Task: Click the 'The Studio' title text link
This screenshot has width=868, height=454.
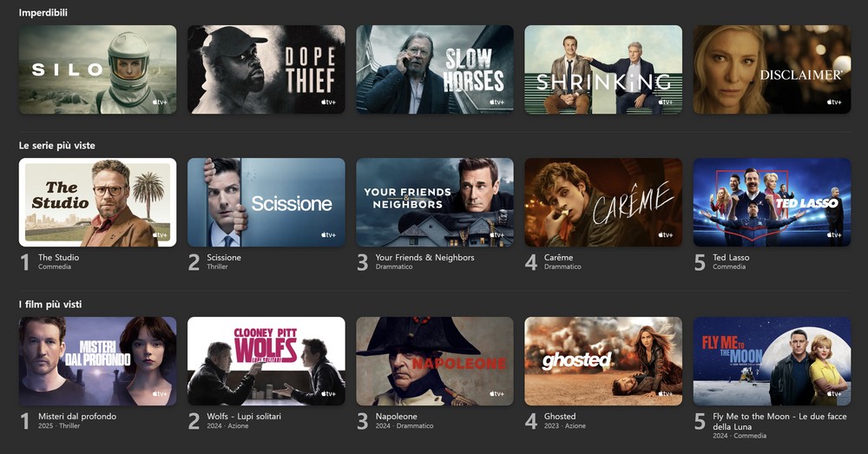Action: (59, 258)
